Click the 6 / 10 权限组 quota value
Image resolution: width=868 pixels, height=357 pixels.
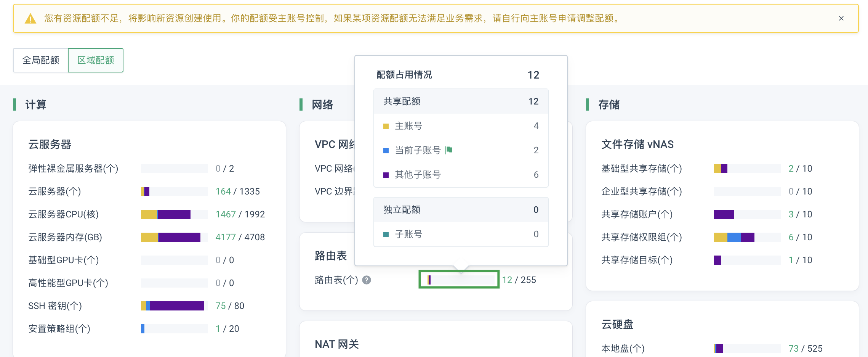800,237
